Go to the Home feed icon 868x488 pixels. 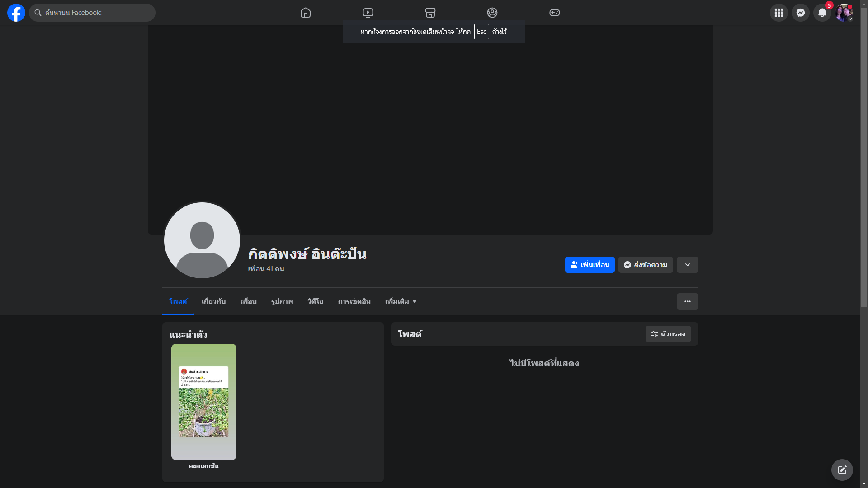click(x=306, y=13)
